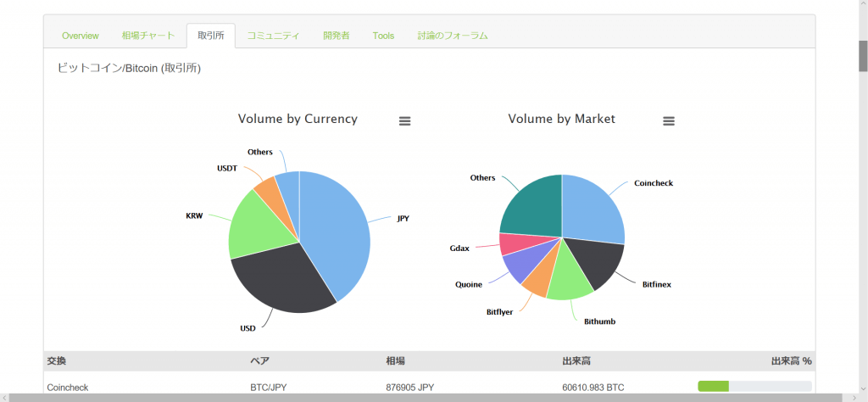Click the Coincheck volume percent bar
Viewport: 868px width, 402px height.
(754, 387)
